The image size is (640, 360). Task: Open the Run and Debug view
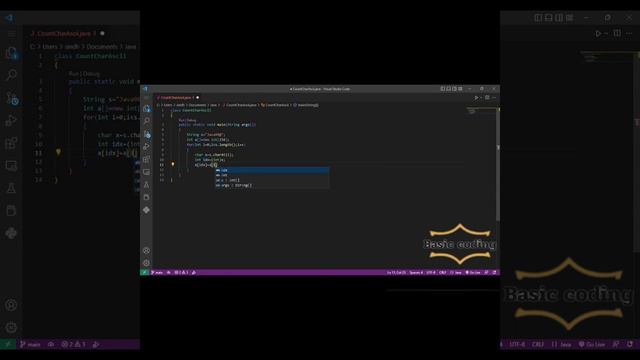pos(147,146)
